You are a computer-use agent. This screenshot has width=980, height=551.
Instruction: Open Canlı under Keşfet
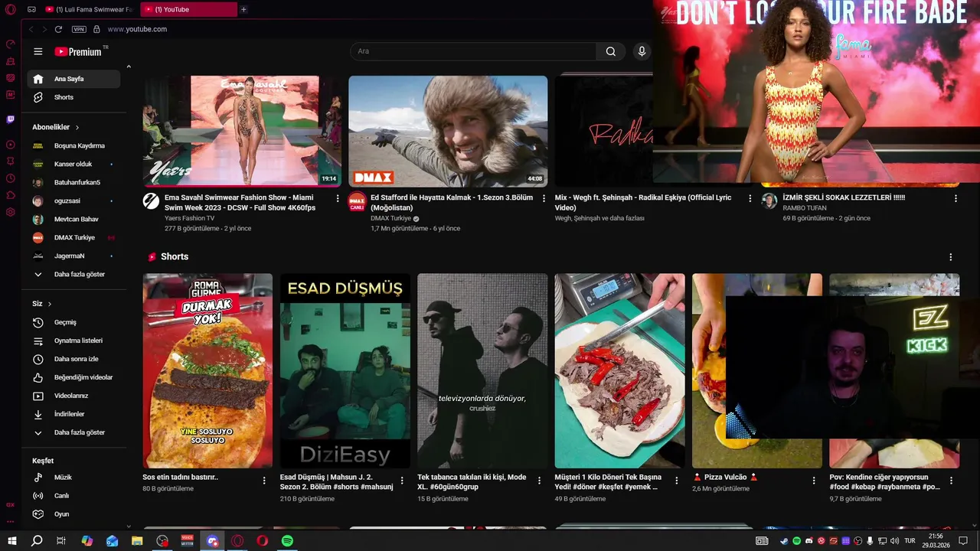[x=73, y=496]
